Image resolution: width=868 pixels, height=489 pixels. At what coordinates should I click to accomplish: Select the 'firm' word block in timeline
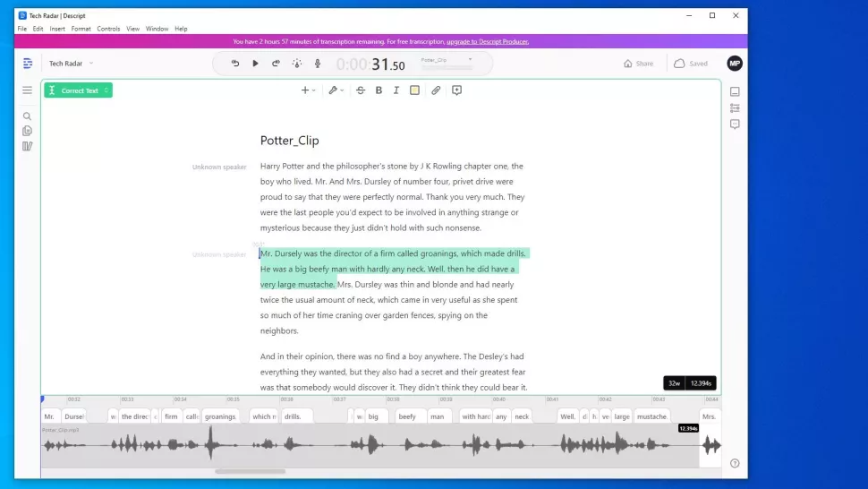pos(172,416)
